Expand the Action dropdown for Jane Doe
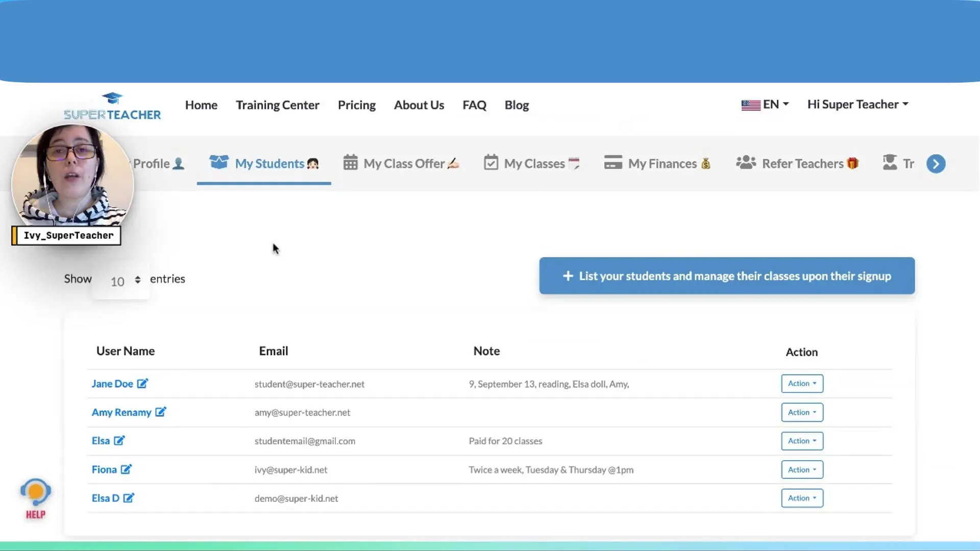The image size is (980, 551). point(802,383)
